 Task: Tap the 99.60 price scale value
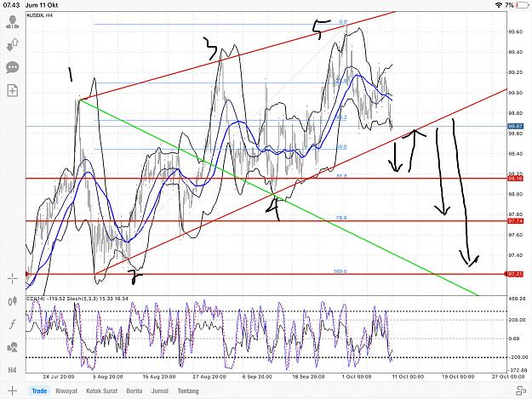(516, 31)
